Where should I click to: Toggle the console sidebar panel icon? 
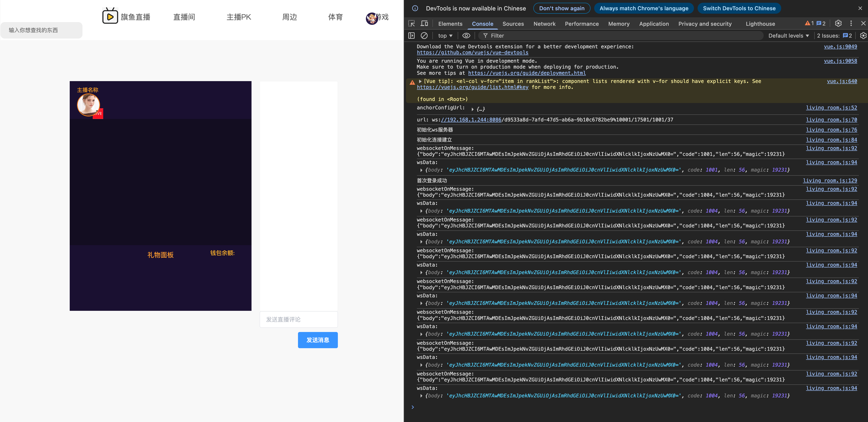pyautogui.click(x=411, y=36)
